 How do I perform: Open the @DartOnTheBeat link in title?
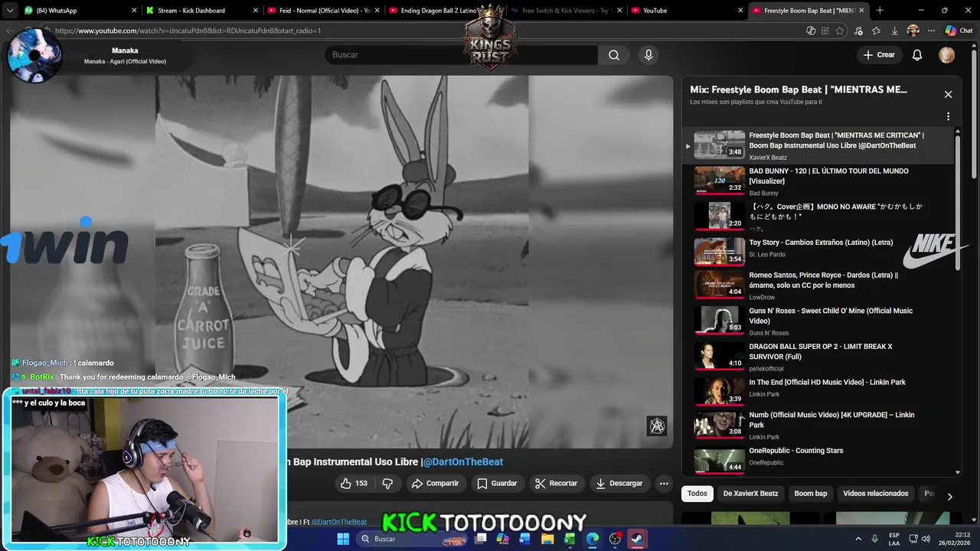coord(463,462)
